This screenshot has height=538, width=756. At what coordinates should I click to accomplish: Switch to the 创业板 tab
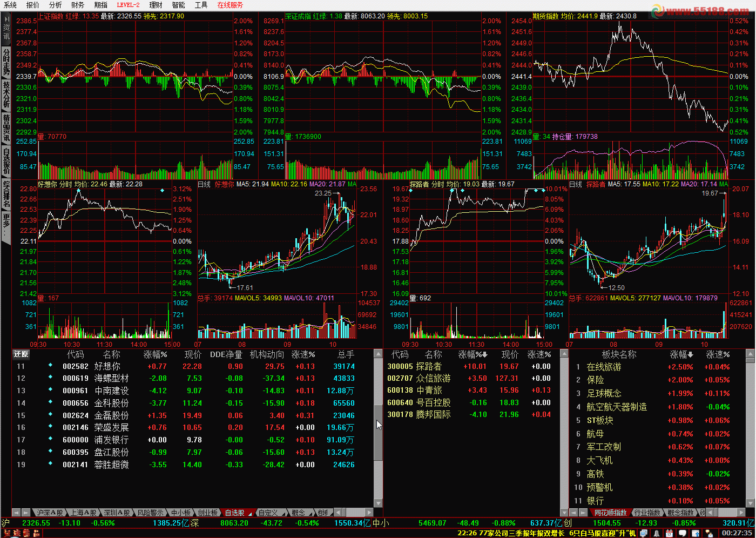[207, 513]
